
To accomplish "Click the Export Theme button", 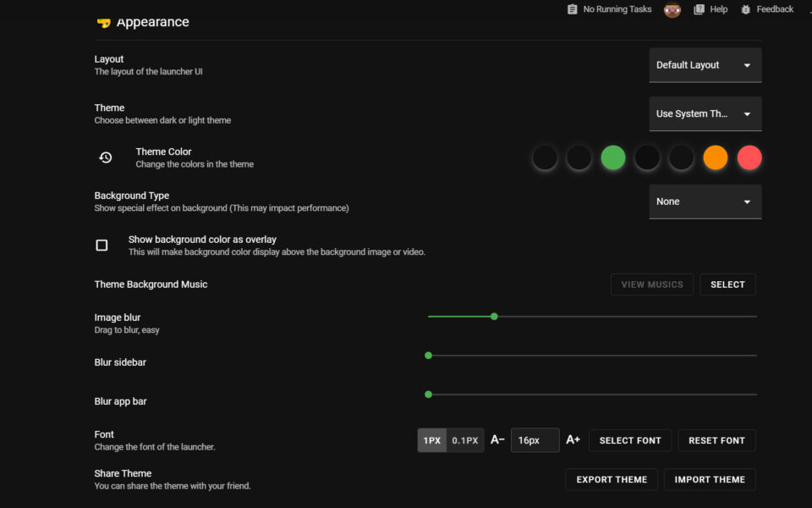I will (x=612, y=479).
